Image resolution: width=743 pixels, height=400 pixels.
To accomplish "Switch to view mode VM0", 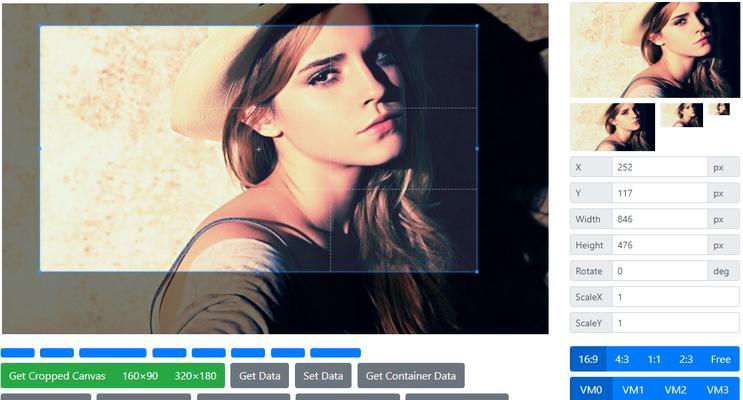I will [591, 390].
